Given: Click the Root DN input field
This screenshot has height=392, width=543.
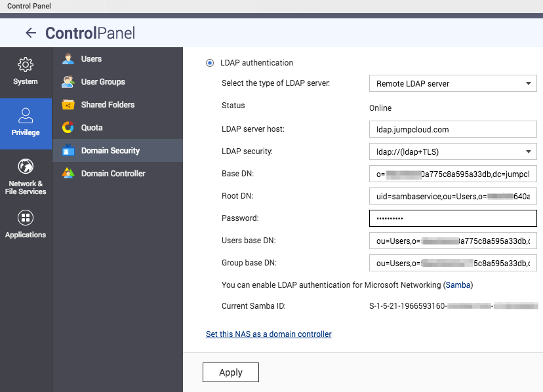Looking at the screenshot, I should (453, 197).
